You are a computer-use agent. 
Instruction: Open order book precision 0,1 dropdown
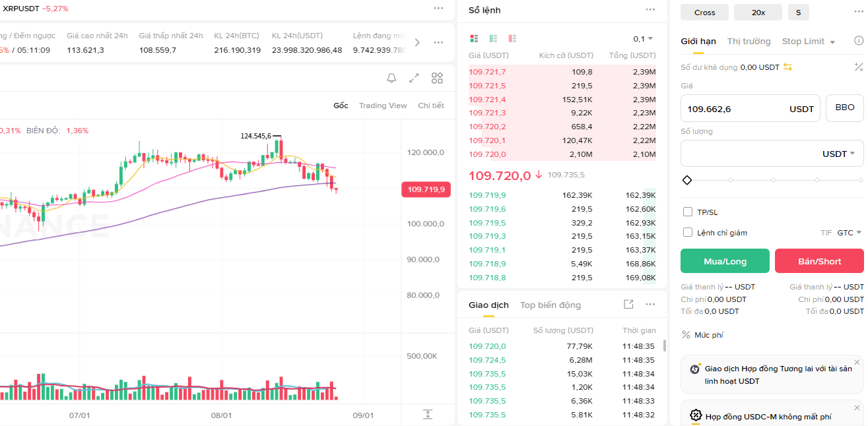tap(643, 39)
